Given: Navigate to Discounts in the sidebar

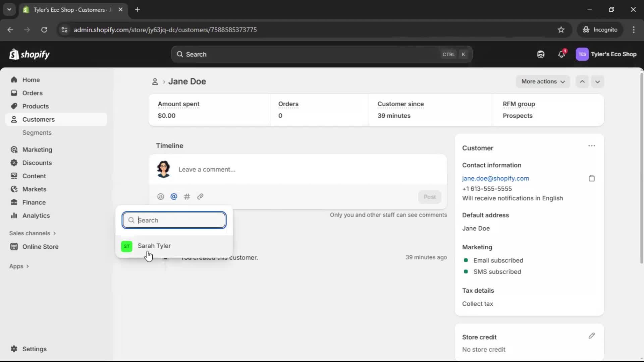Looking at the screenshot, I should pos(37,163).
